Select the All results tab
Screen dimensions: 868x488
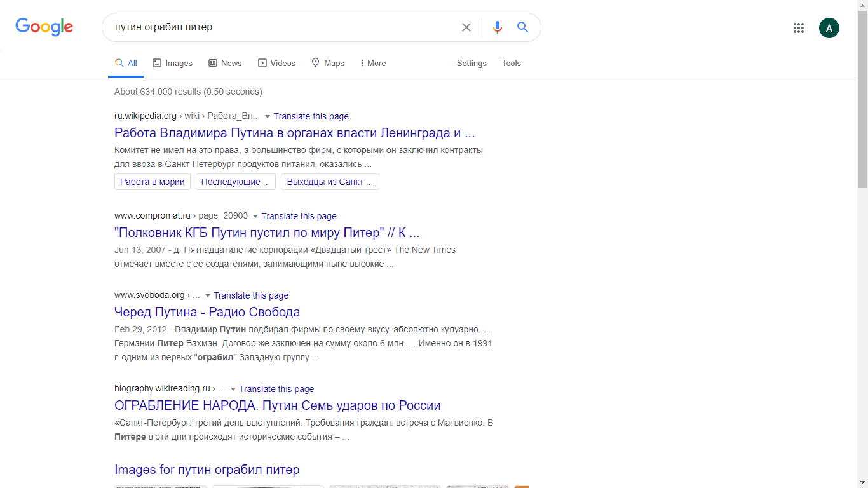tap(126, 64)
